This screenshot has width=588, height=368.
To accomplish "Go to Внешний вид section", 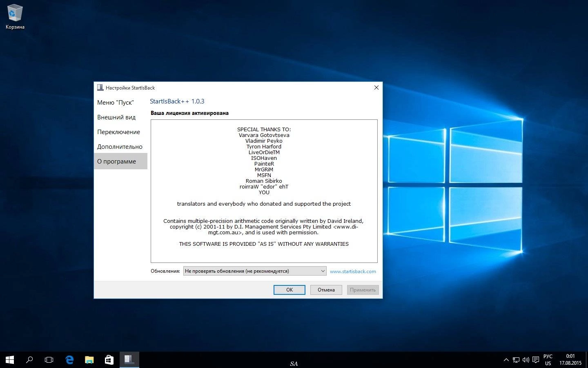I will 120,117.
